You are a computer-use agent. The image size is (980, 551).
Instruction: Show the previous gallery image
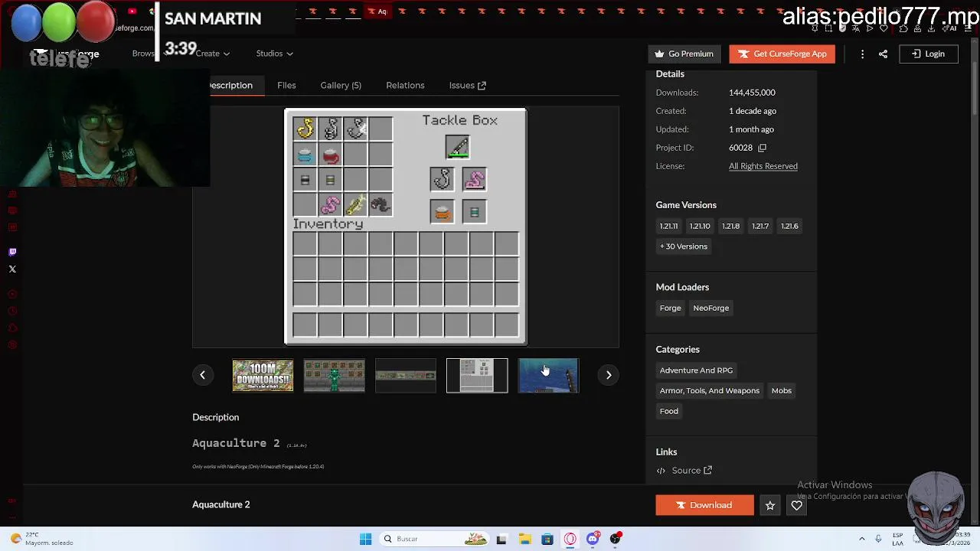click(202, 375)
